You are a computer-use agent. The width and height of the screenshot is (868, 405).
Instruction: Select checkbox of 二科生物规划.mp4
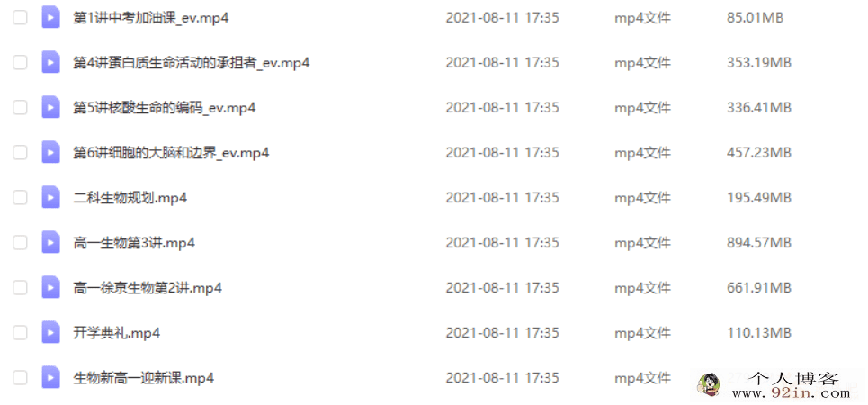(x=20, y=198)
